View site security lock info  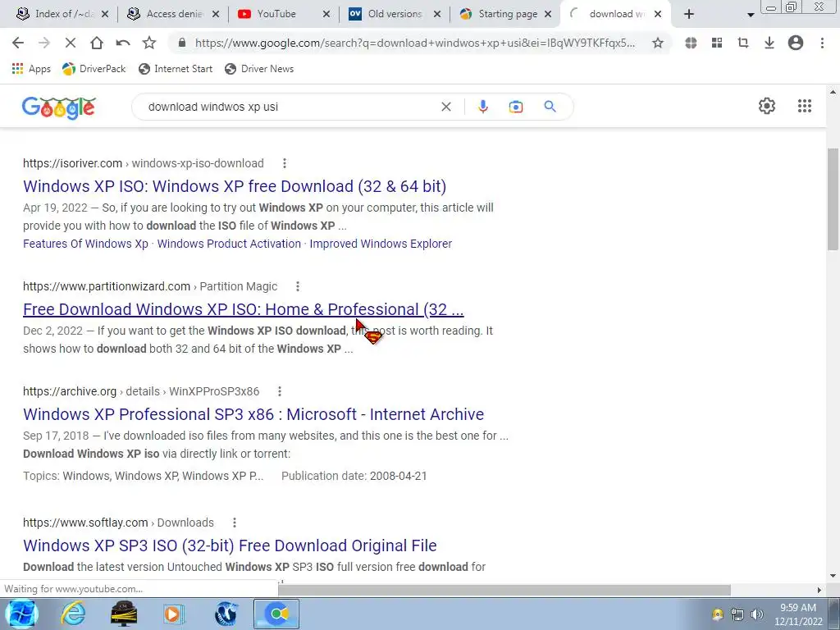tap(182, 43)
